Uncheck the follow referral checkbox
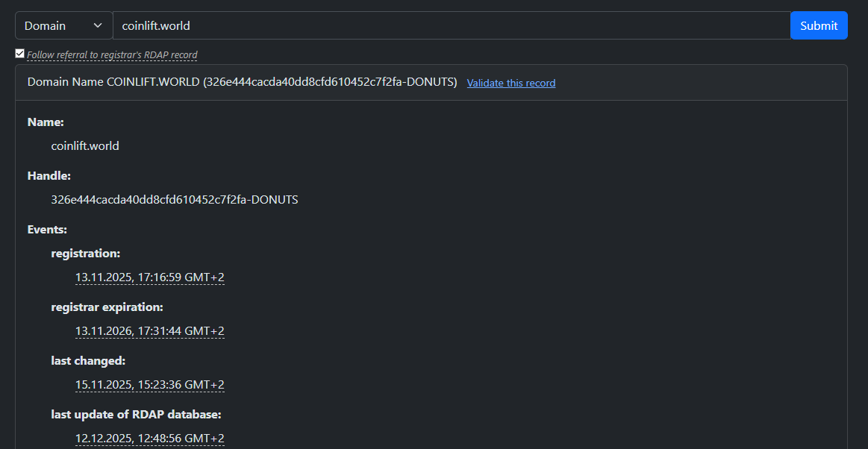The width and height of the screenshot is (868, 449). point(20,54)
